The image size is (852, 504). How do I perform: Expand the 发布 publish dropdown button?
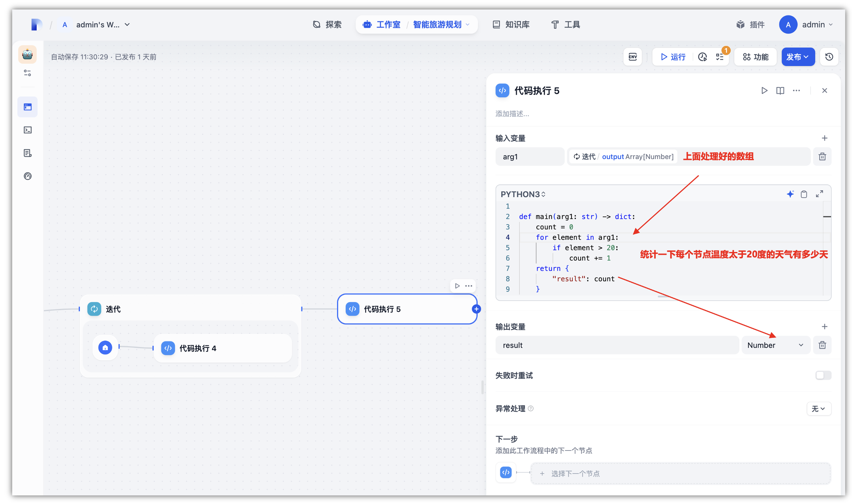[798, 57]
